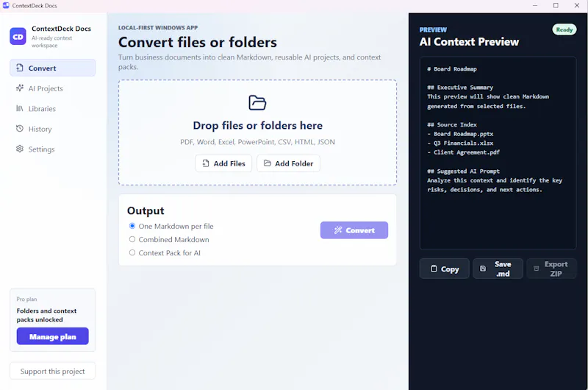Screen dimensions: 588x390
Task: Save the preview as .md
Action: (x=498, y=269)
